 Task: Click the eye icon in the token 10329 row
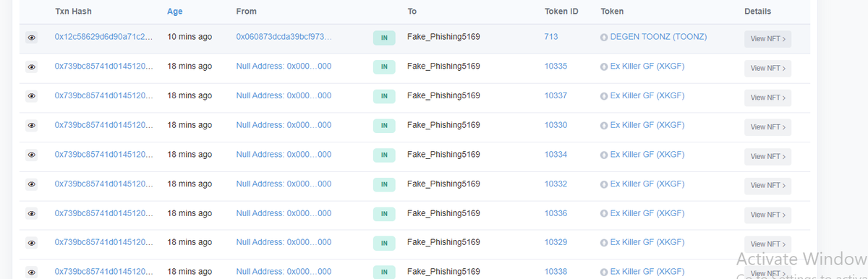point(32,243)
